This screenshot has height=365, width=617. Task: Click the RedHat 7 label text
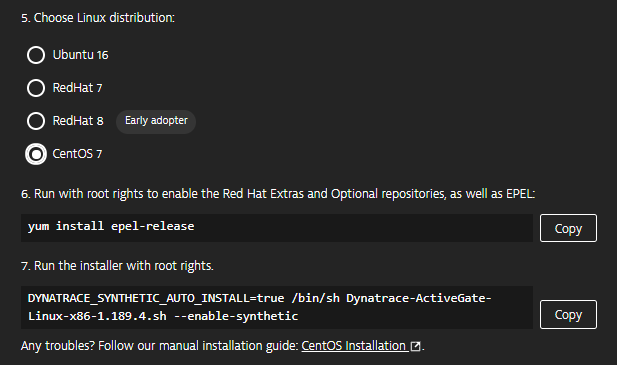pyautogui.click(x=78, y=88)
